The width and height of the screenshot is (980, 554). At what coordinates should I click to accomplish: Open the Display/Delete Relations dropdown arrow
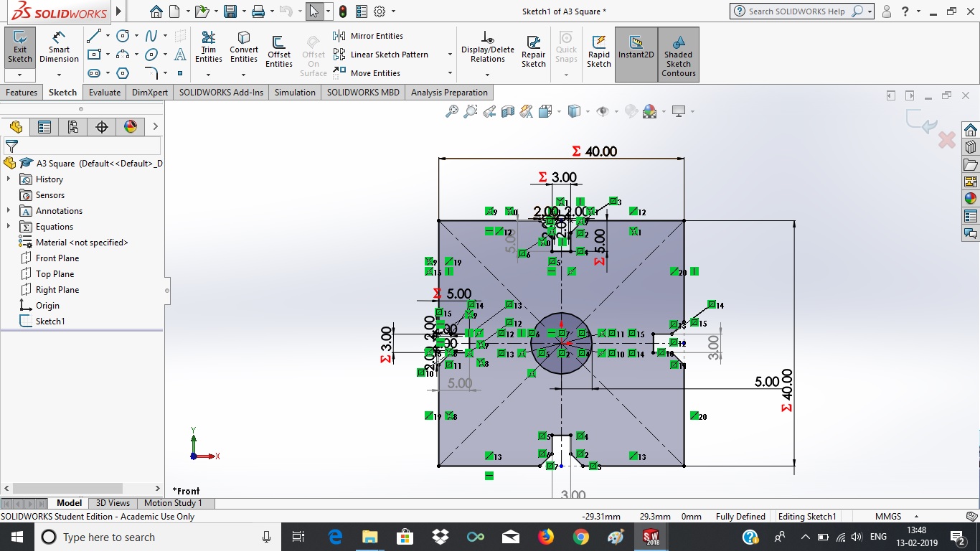(x=488, y=74)
